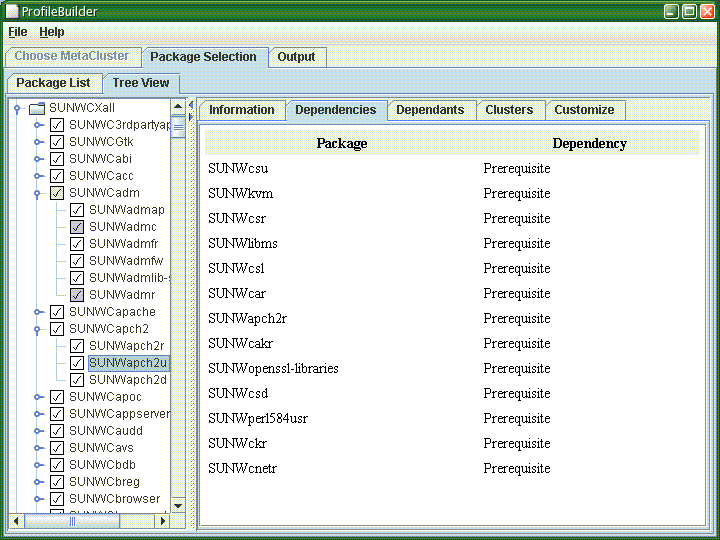Click SUNWcsu in the dependencies table

[238, 169]
